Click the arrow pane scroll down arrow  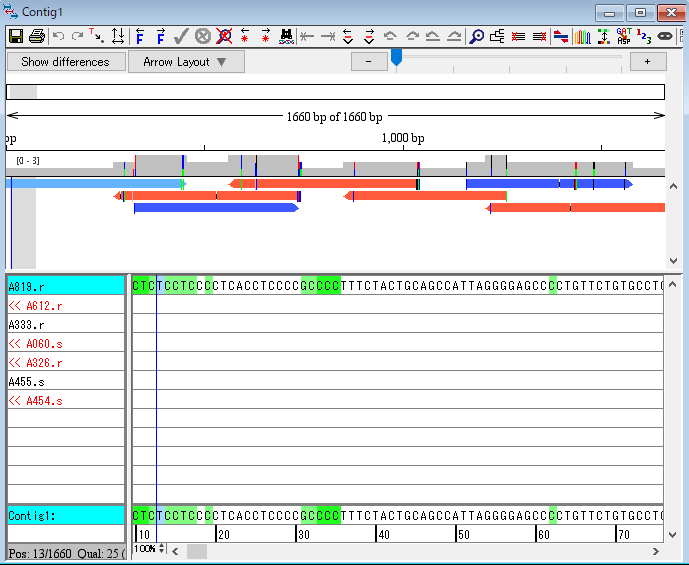coord(673,261)
